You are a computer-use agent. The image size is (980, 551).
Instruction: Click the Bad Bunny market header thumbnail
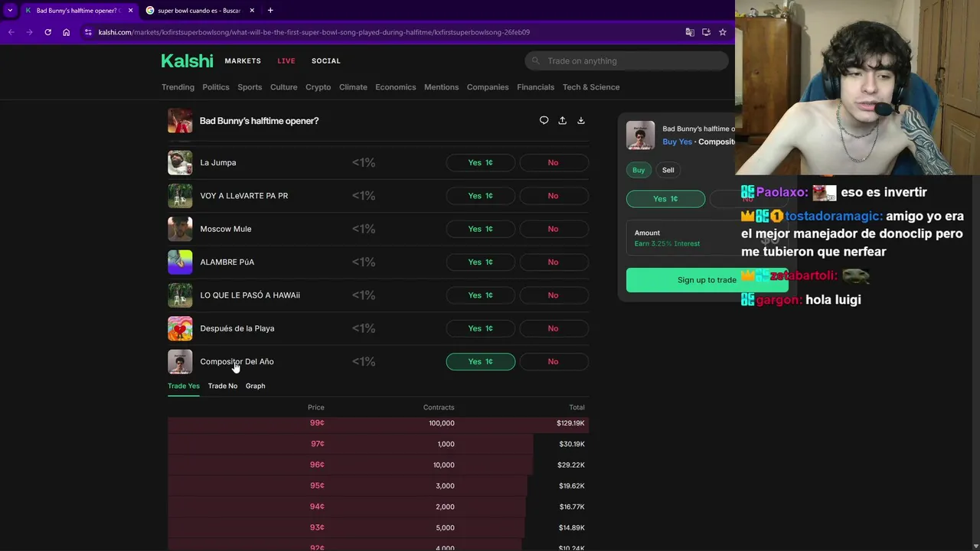pos(180,120)
